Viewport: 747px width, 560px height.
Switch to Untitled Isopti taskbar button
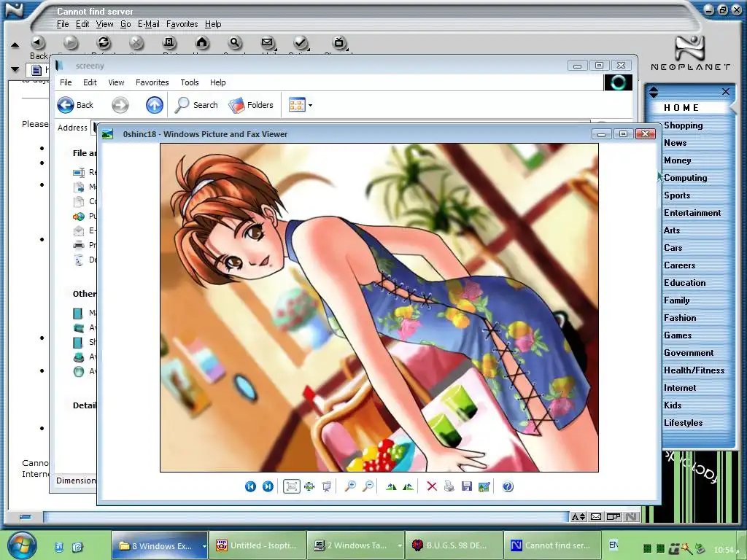(258, 545)
